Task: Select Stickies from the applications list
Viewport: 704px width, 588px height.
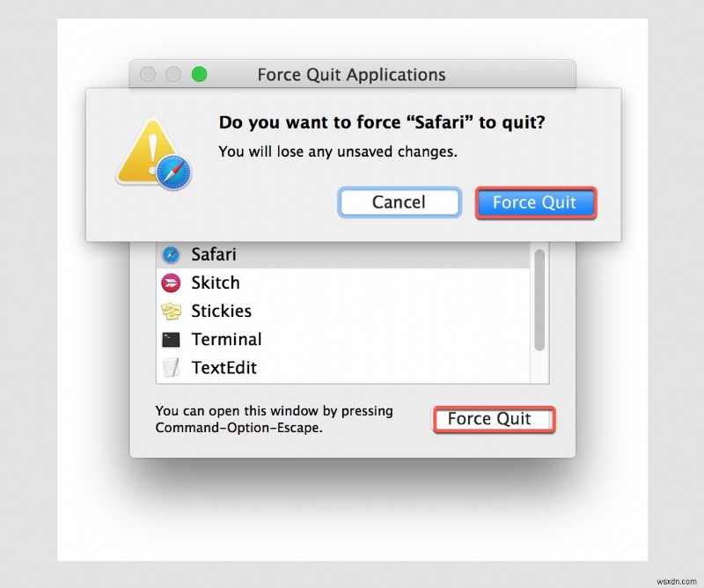Action: 221,311
